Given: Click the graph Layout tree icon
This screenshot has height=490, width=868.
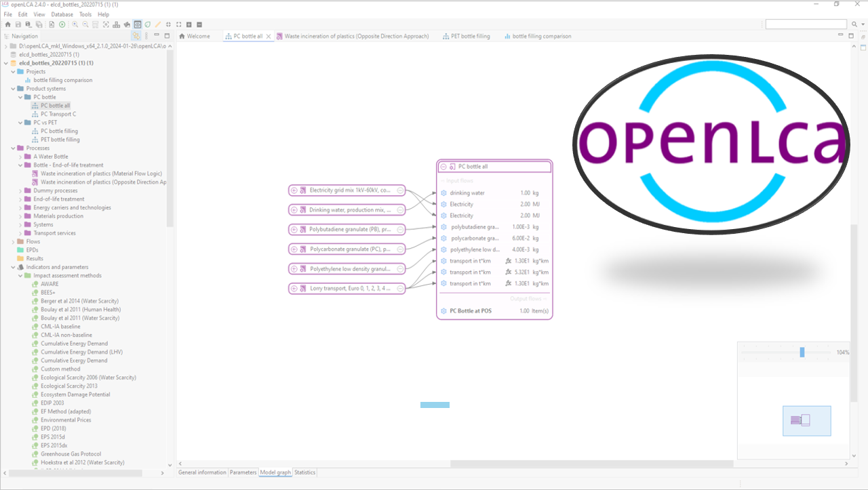Looking at the screenshot, I should coord(116,24).
